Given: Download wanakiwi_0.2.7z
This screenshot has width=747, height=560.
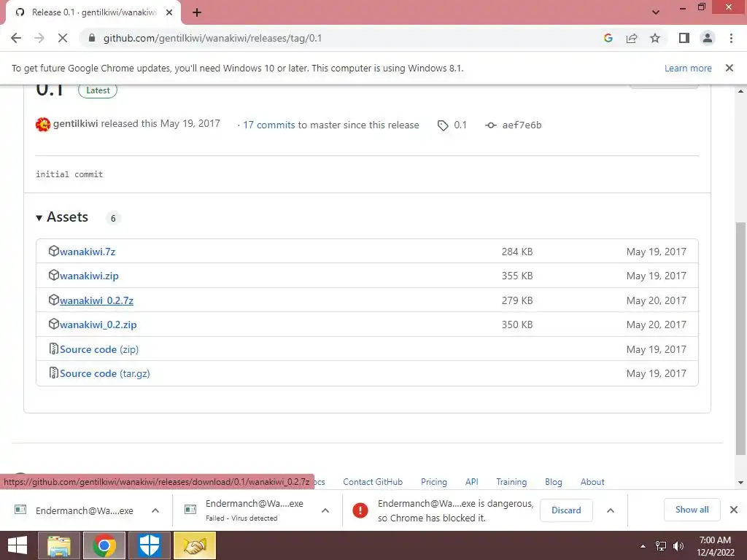Looking at the screenshot, I should pos(96,300).
